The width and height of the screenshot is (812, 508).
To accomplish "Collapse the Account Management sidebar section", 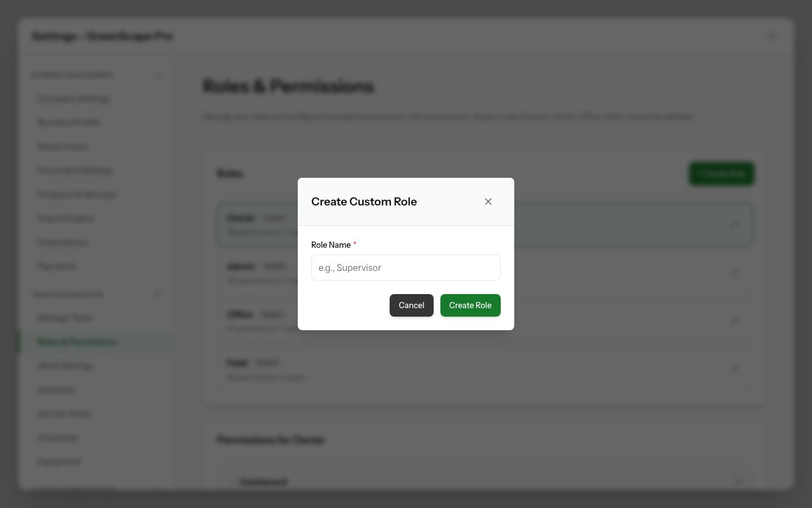I will [x=157, y=75].
